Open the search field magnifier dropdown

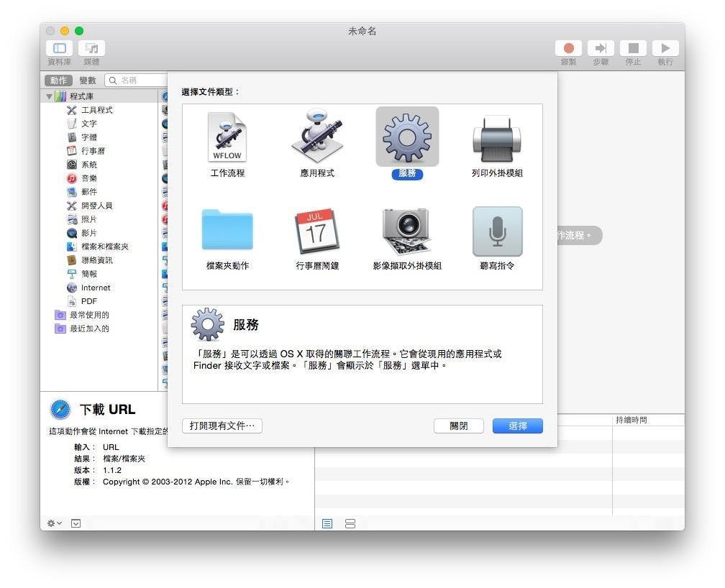pyautogui.click(x=113, y=81)
